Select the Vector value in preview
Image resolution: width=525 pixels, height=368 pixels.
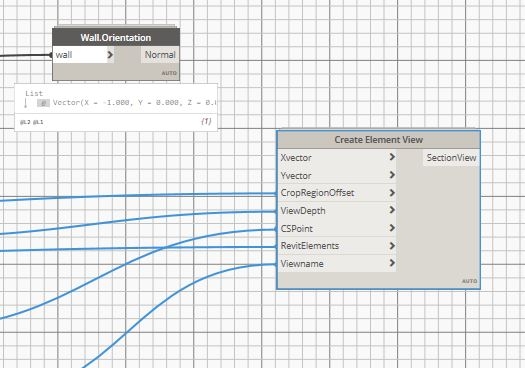(134, 103)
